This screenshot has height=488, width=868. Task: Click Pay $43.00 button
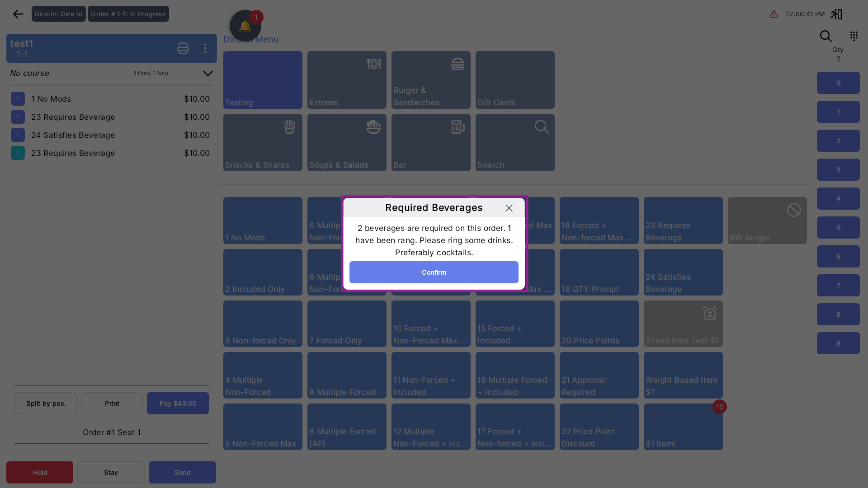[x=178, y=403]
